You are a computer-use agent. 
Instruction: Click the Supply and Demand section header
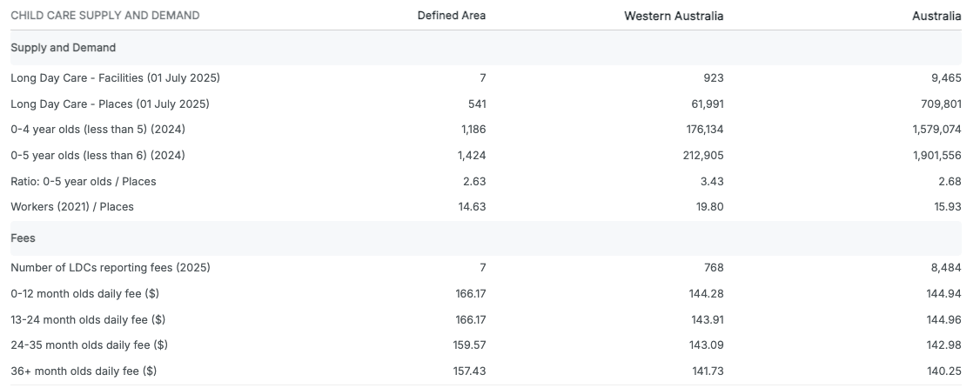(64, 48)
